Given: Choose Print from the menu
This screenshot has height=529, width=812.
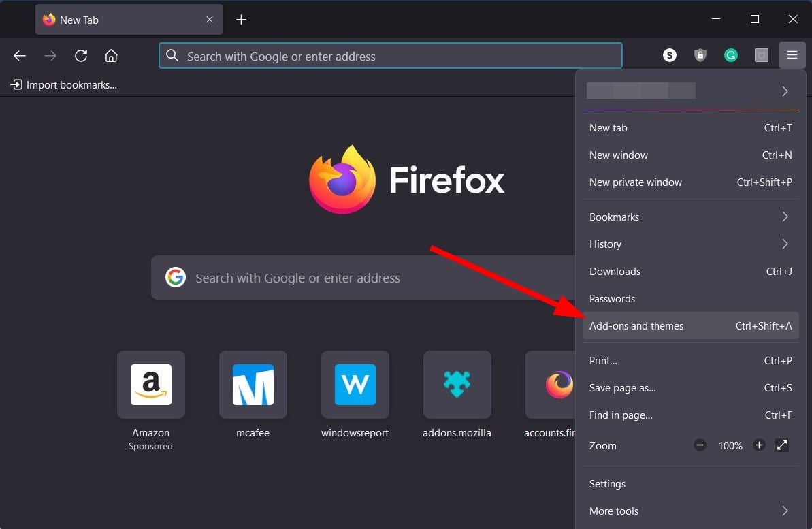Looking at the screenshot, I should (x=690, y=360).
